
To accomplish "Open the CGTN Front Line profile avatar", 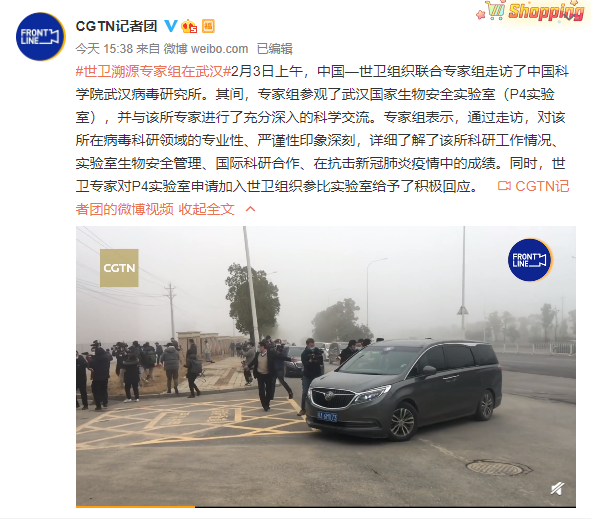I will click(41, 37).
